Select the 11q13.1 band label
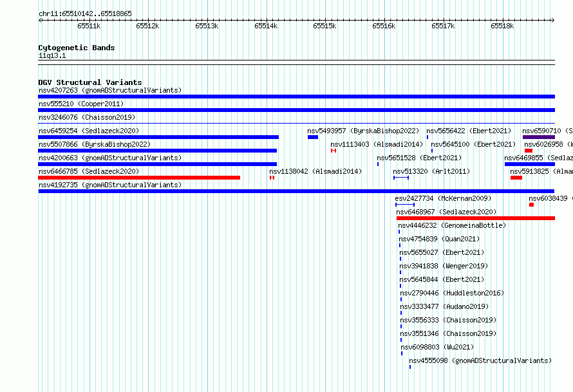Image resolution: width=573 pixels, height=392 pixels. [x=52, y=55]
